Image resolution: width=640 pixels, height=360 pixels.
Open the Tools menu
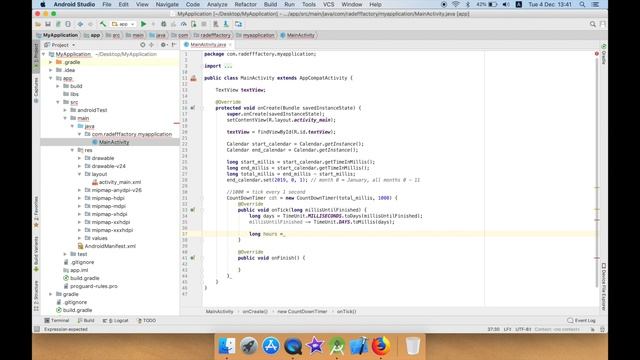click(x=309, y=4)
